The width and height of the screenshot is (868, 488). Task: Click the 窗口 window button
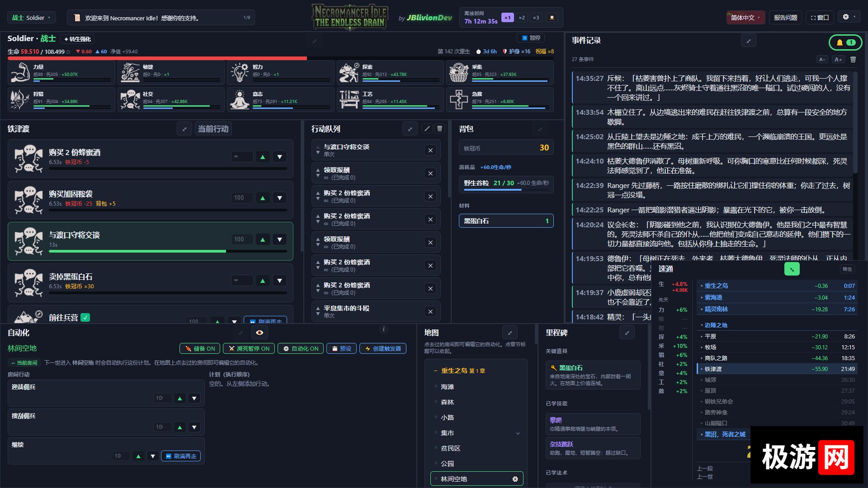point(820,18)
